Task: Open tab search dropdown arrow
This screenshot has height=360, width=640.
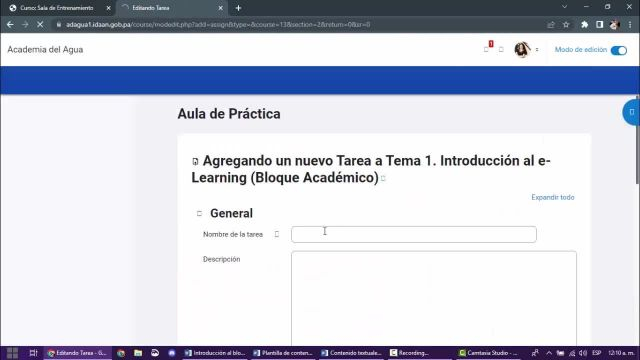Action: [x=564, y=7]
